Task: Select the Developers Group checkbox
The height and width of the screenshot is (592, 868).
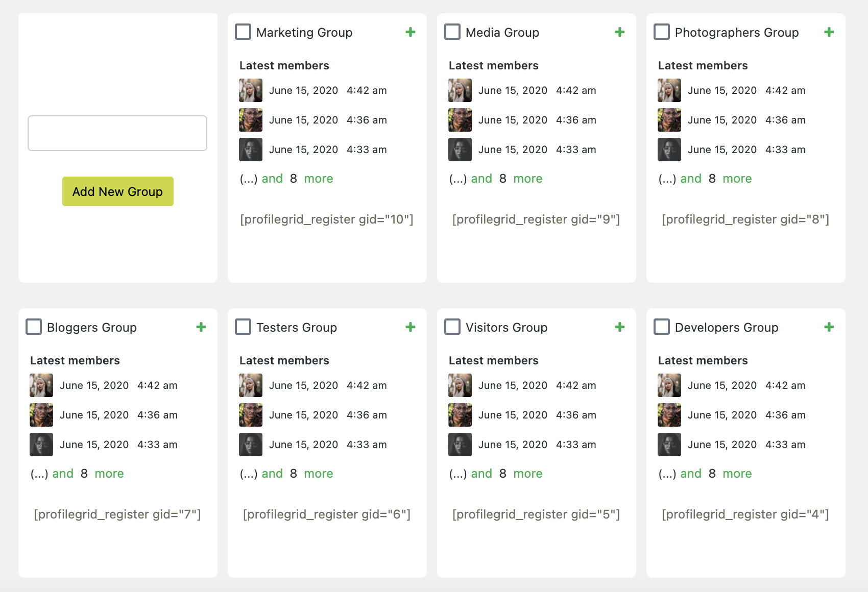Action: 662,327
